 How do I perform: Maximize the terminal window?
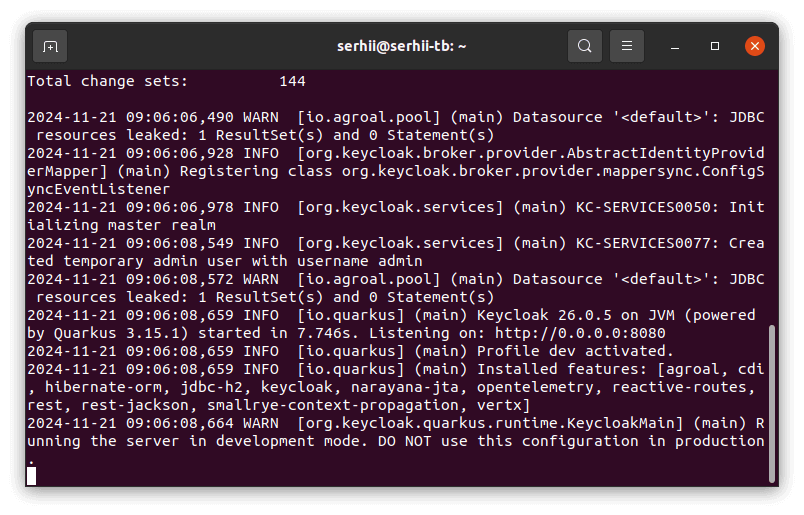tap(715, 46)
